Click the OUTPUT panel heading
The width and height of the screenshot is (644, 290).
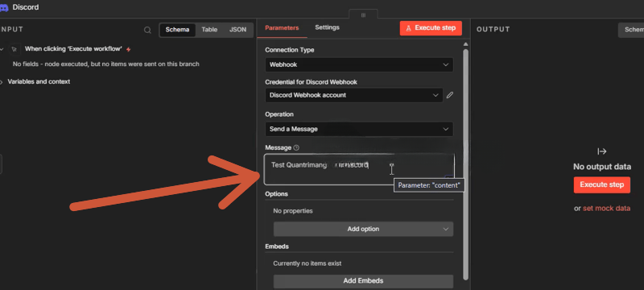(x=493, y=30)
